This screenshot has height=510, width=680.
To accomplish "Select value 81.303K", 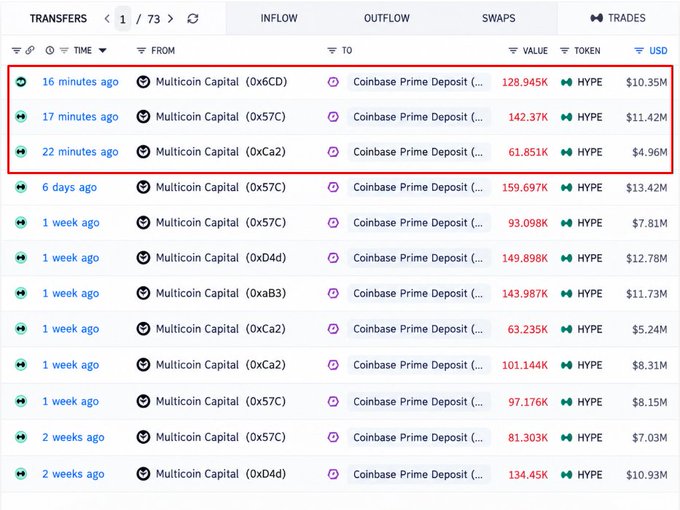I will pos(528,438).
